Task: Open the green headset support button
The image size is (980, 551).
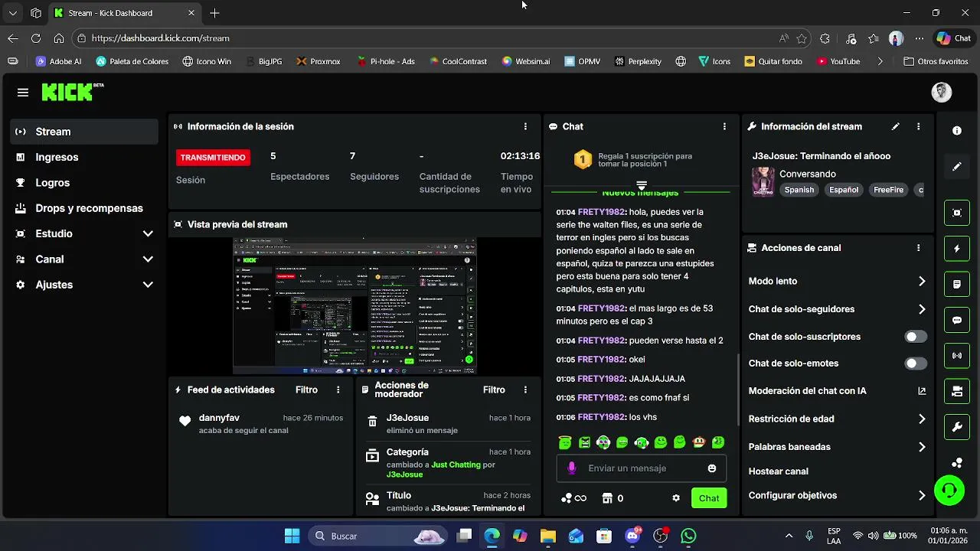Action: point(949,491)
